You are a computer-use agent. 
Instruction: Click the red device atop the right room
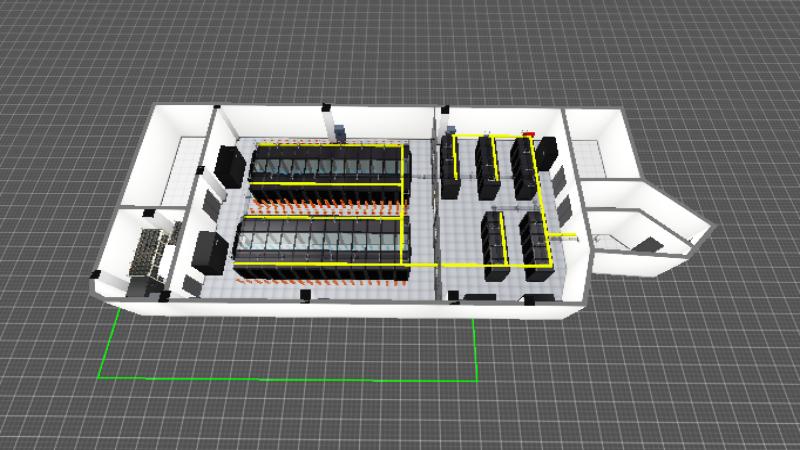pyautogui.click(x=529, y=131)
